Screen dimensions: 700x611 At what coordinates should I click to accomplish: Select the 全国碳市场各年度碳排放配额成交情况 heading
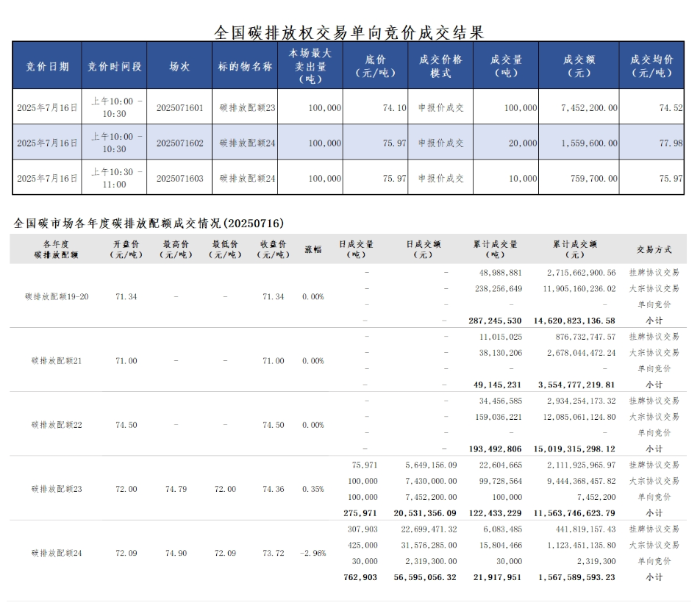click(x=149, y=223)
